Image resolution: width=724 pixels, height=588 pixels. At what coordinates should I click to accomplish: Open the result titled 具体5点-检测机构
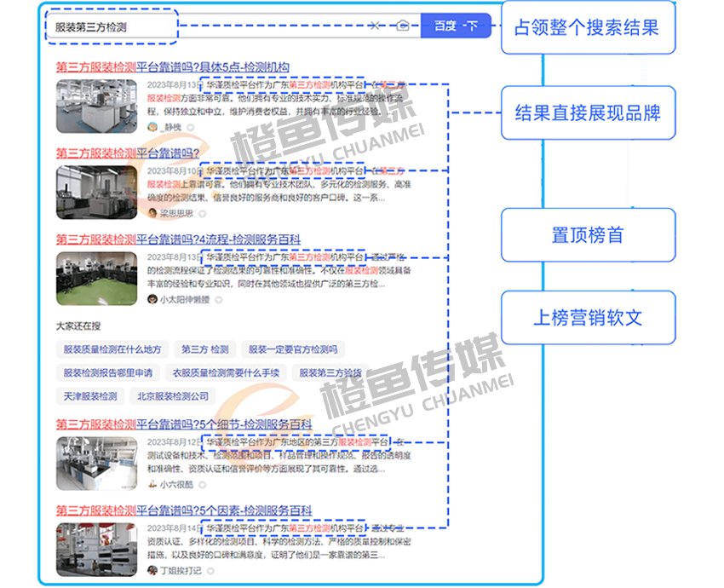point(173,67)
